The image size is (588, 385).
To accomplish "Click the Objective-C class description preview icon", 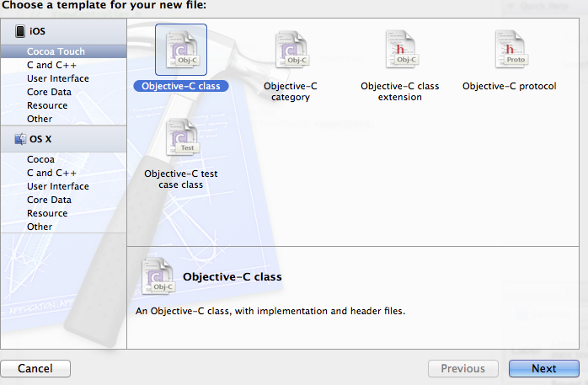I will point(158,276).
